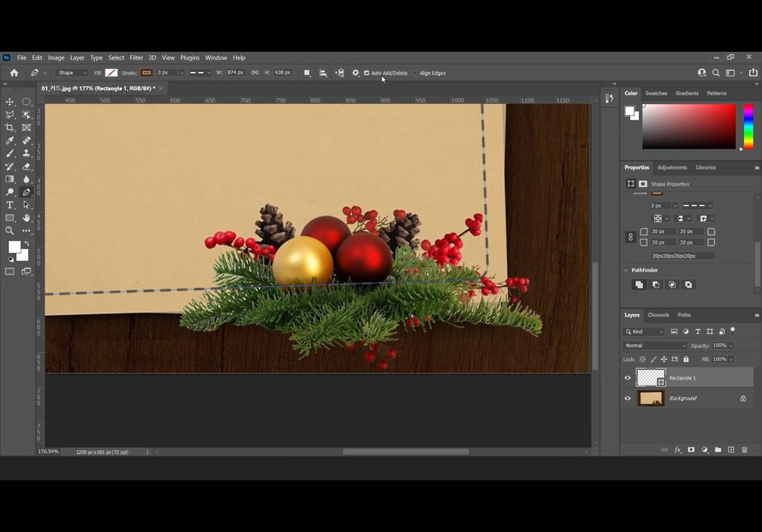The height and width of the screenshot is (532, 762).
Task: Open the Adjustments panel tab
Action: click(x=672, y=167)
